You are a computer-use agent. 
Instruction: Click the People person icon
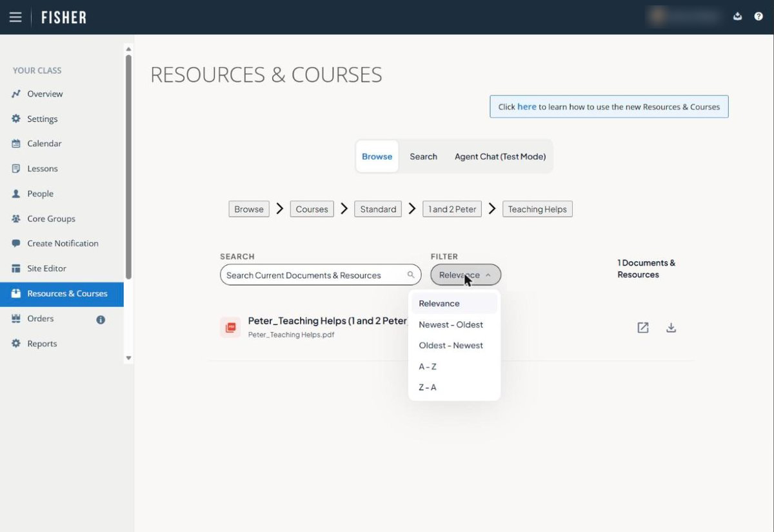point(16,194)
